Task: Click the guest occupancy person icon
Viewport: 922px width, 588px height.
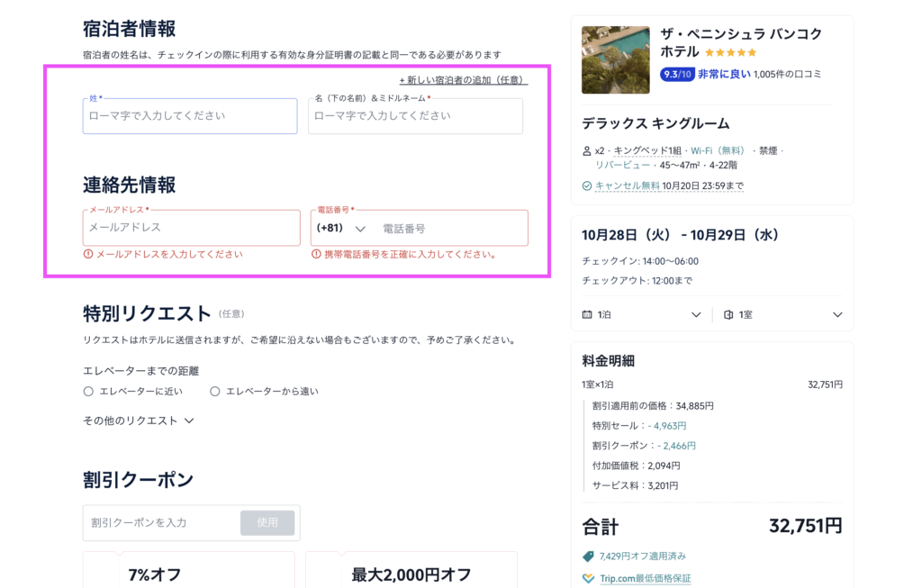Action: tap(587, 150)
